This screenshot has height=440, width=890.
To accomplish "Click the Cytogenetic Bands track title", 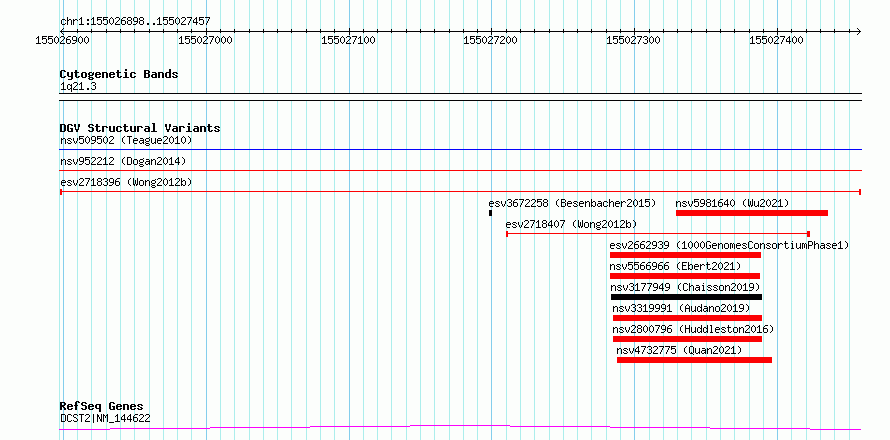I will [x=119, y=74].
